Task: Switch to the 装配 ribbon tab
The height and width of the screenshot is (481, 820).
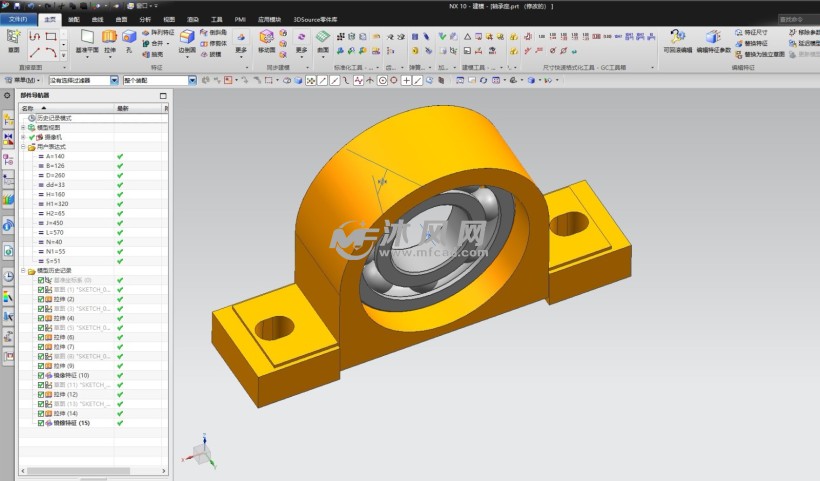Action: point(74,19)
